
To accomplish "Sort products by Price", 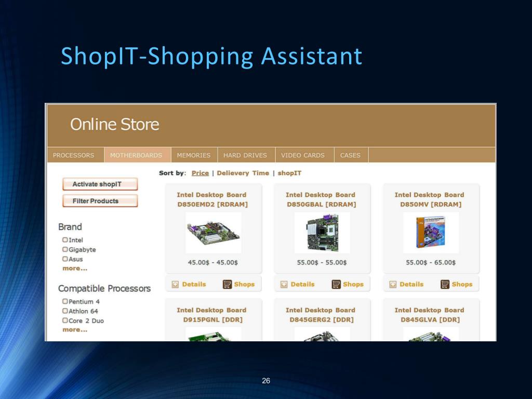I will (200, 173).
